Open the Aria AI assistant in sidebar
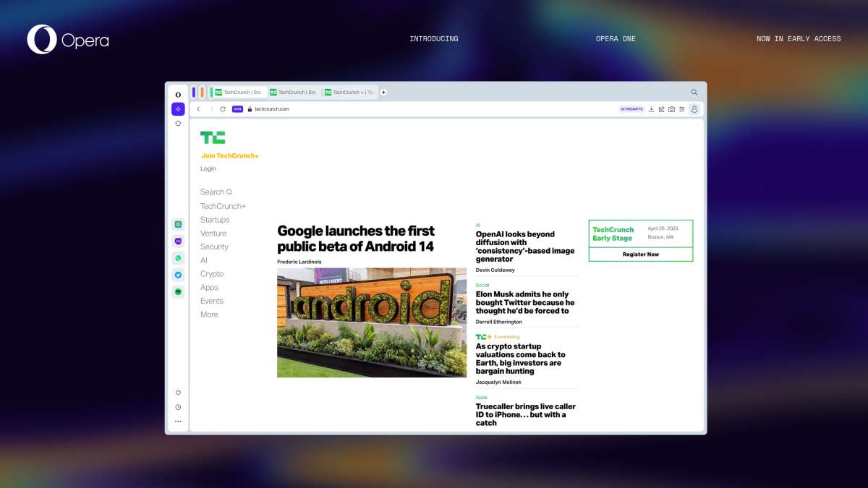 (178, 108)
